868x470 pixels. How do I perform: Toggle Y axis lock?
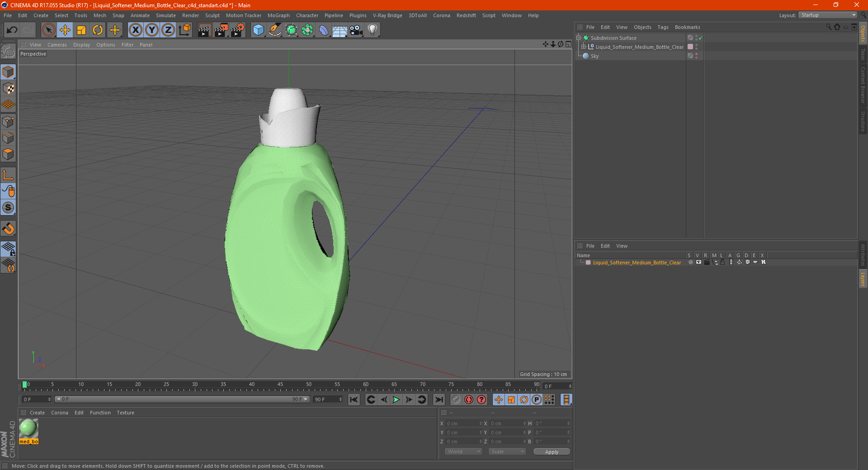(152, 30)
